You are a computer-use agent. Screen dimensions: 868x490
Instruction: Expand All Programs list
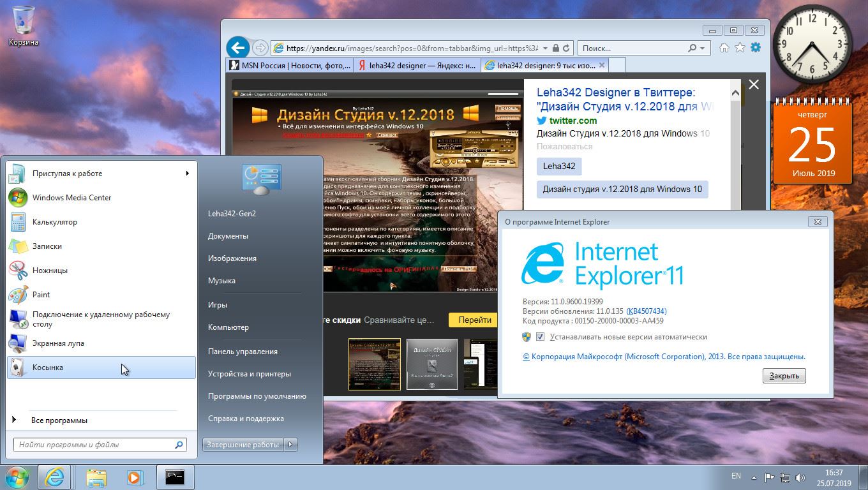point(59,420)
